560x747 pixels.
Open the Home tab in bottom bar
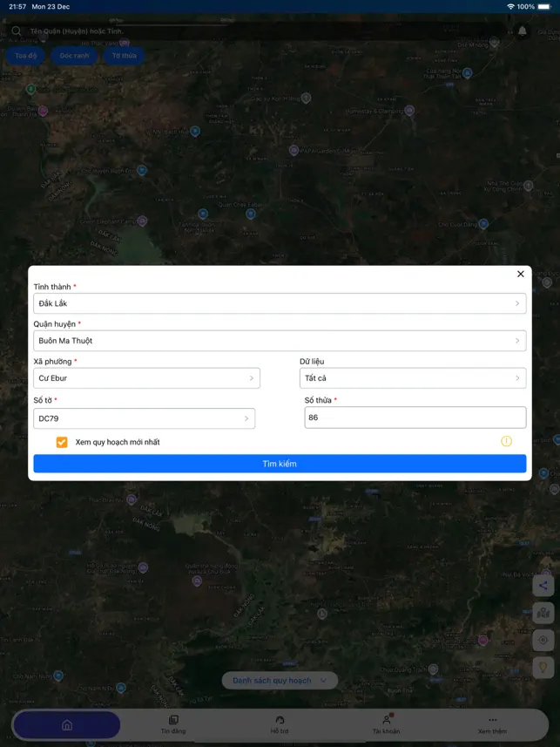point(67,725)
